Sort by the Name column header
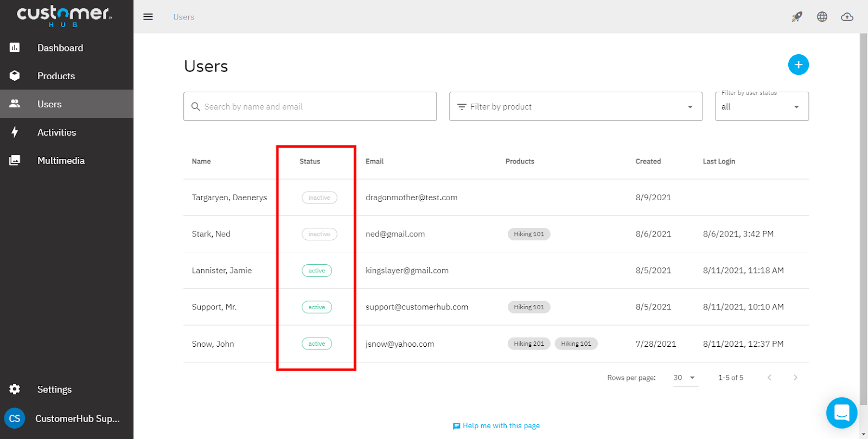868x439 pixels. tap(201, 161)
